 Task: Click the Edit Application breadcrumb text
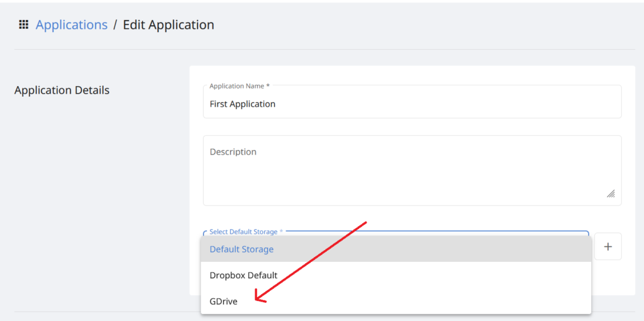[168, 25]
